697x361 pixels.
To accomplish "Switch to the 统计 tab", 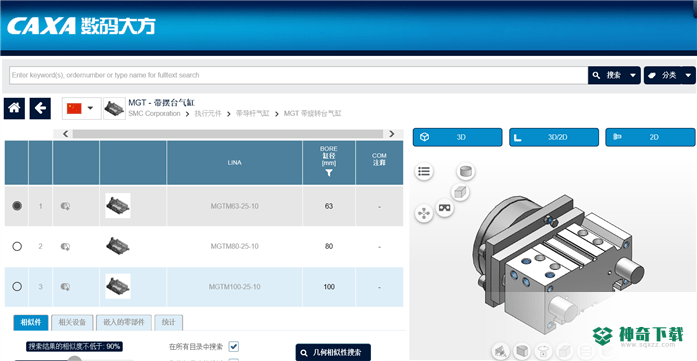I will 168,322.
